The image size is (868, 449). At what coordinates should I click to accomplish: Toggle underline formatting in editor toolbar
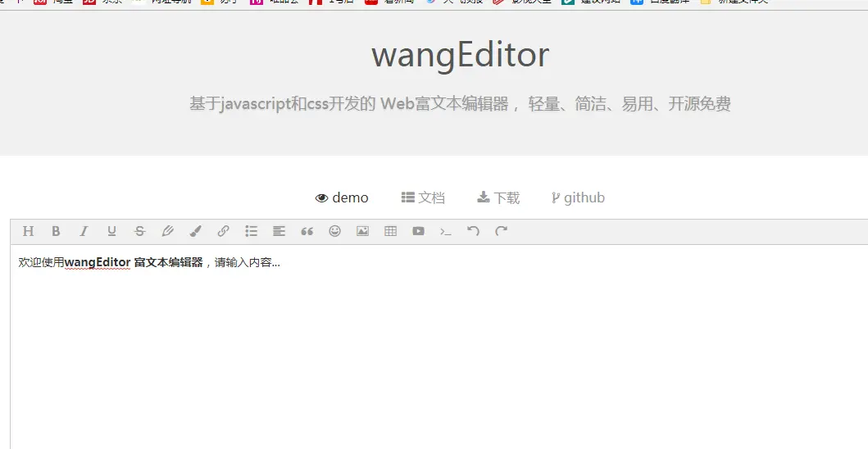[111, 231]
